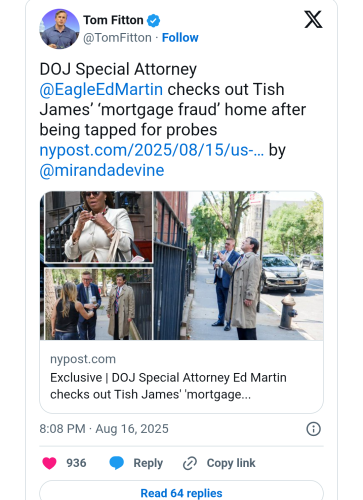Click the @TomFitton handle
Viewport: 363px width, 500px height.
click(117, 38)
